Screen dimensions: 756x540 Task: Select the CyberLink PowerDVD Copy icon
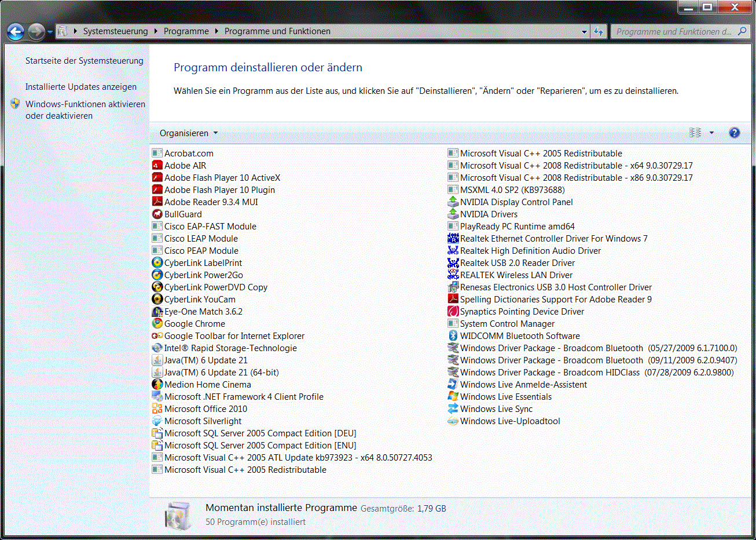pos(157,287)
